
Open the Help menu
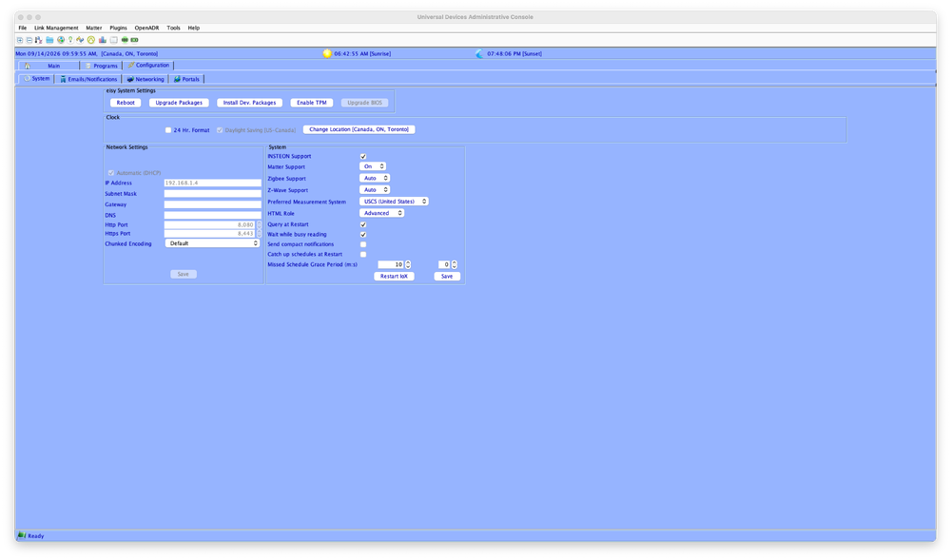click(193, 28)
